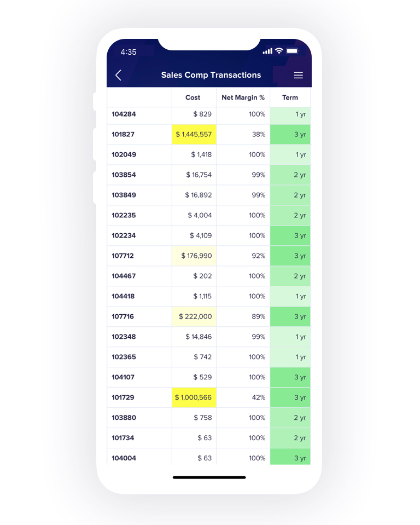Tap the battery status icon
420x525 pixels.
293,51
